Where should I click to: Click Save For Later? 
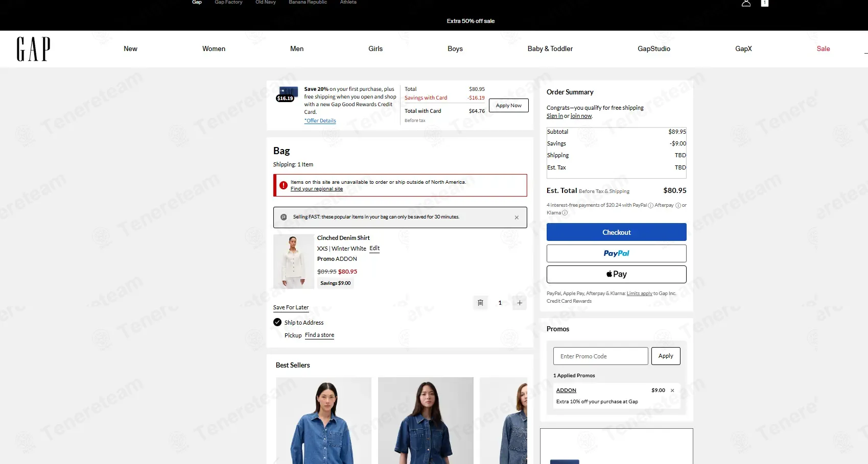(x=291, y=308)
